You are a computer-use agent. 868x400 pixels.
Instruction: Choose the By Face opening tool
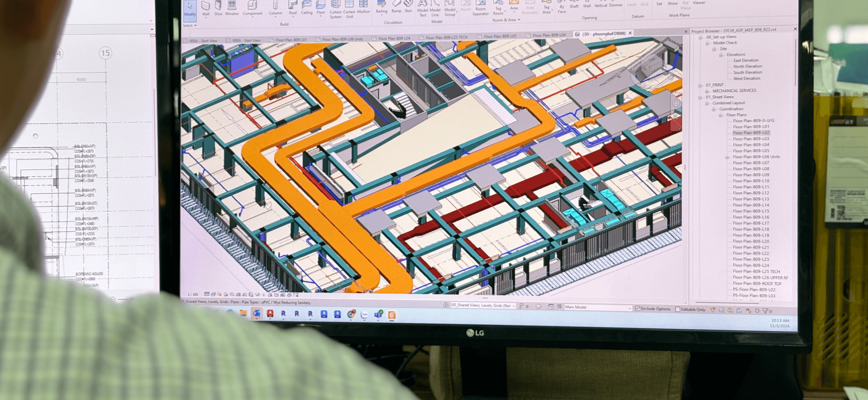tap(562, 7)
